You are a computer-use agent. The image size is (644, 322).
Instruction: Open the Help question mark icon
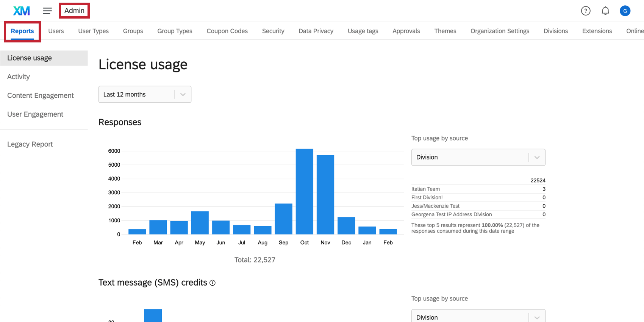586,11
